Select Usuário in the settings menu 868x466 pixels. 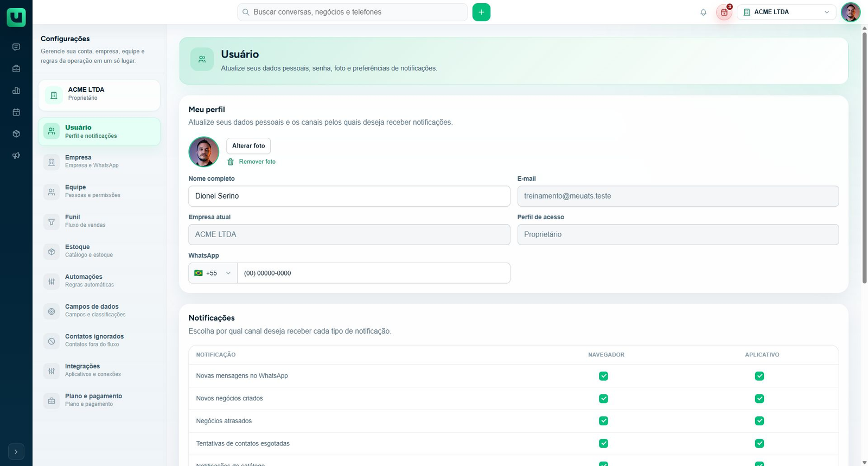(x=99, y=132)
